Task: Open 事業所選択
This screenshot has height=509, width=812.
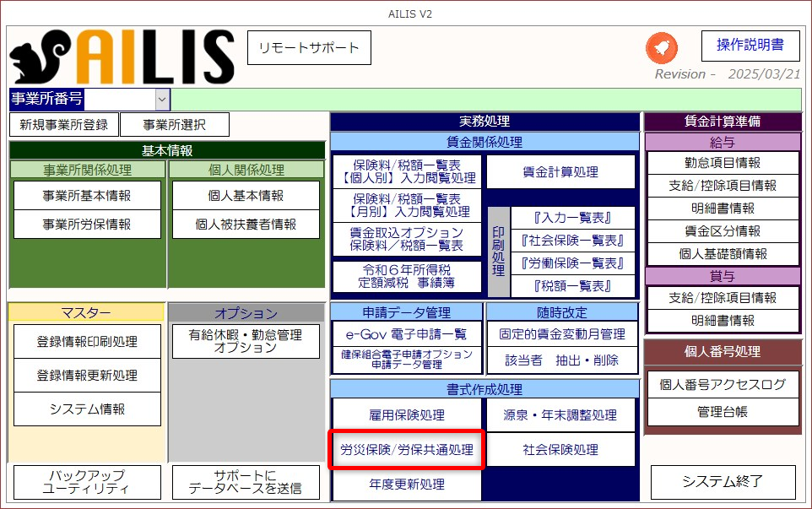Action: click(x=174, y=125)
